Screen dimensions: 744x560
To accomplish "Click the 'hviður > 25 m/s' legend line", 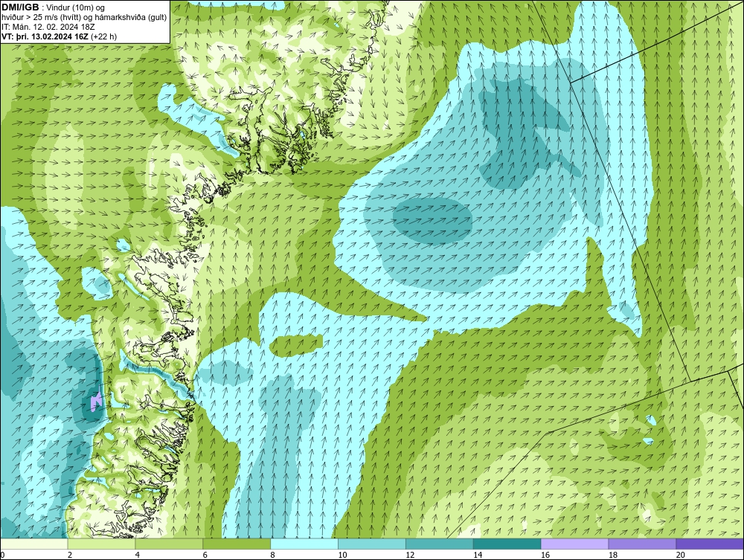I will [83, 17].
